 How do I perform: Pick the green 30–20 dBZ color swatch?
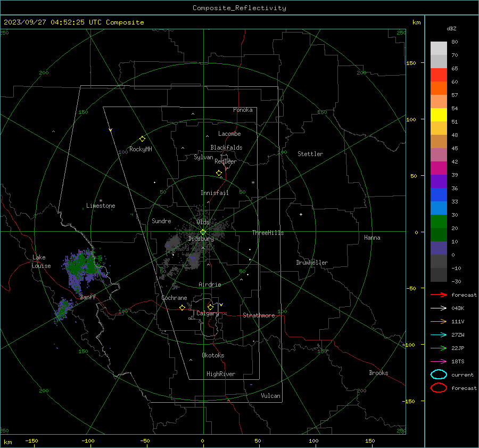pos(439,222)
